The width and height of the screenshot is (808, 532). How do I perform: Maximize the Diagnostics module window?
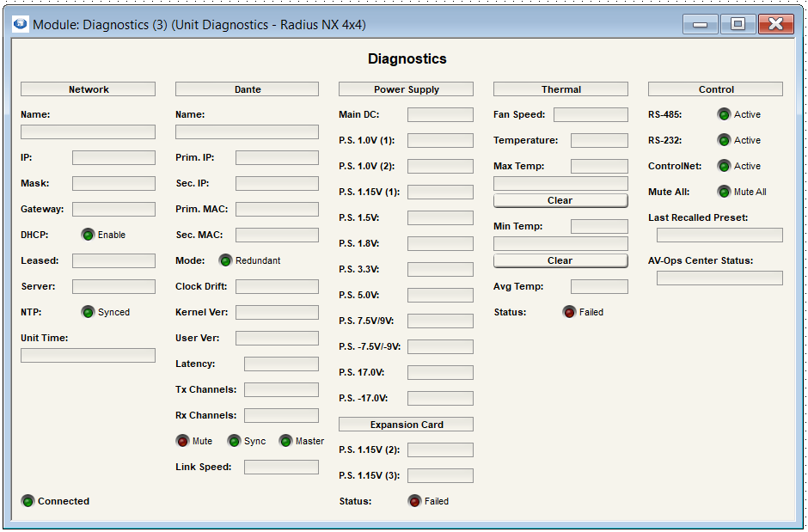click(738, 24)
